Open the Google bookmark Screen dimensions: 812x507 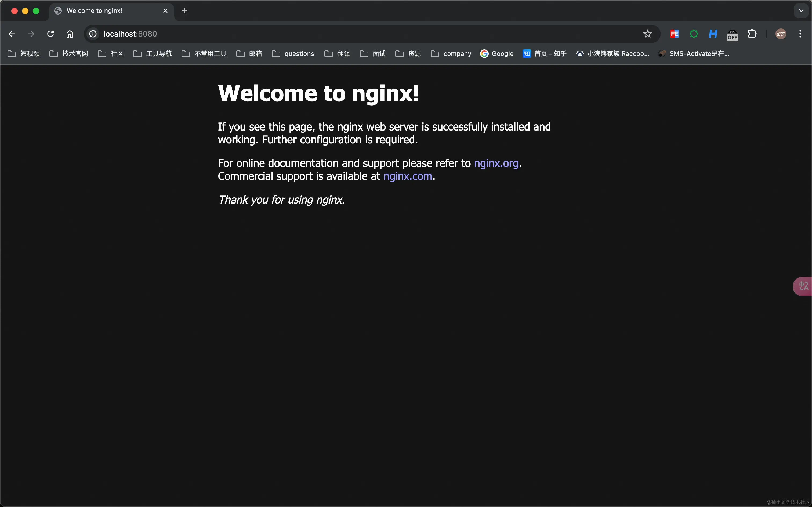[x=497, y=54]
